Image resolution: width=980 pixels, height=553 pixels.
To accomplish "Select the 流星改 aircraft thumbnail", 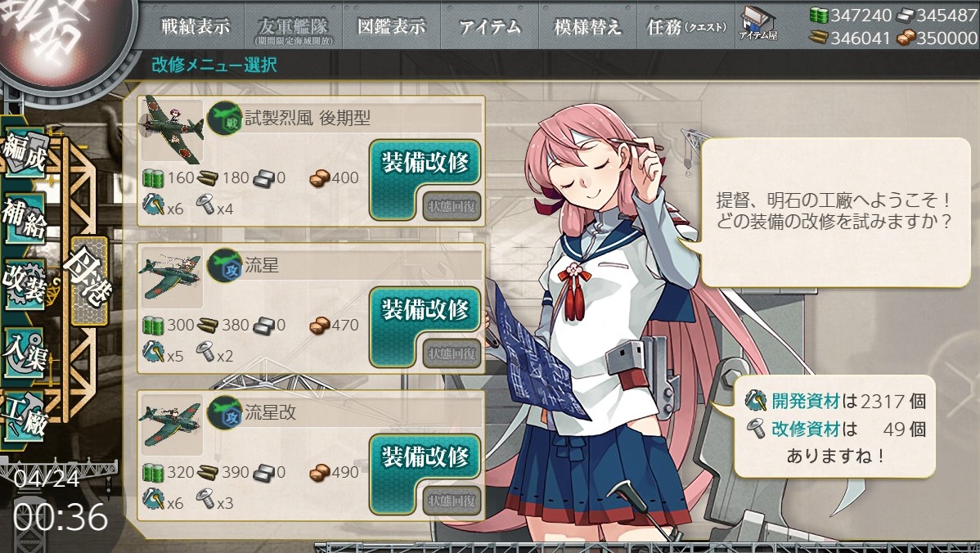I will [x=172, y=425].
